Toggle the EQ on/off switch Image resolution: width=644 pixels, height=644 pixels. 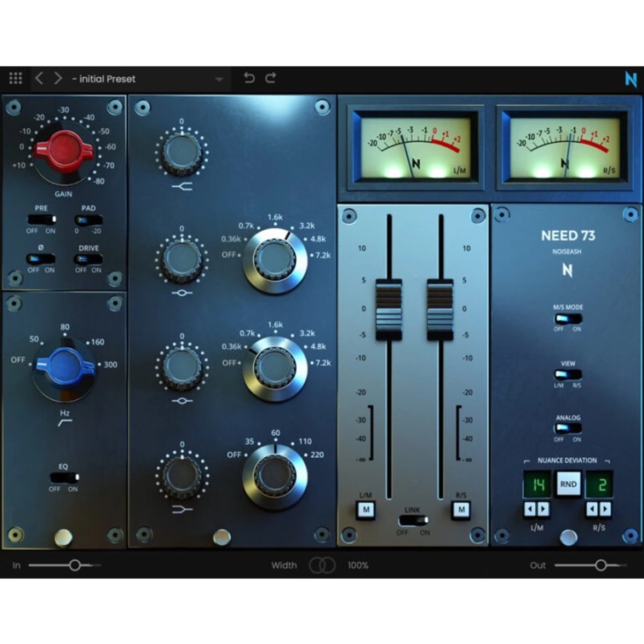pos(64,477)
